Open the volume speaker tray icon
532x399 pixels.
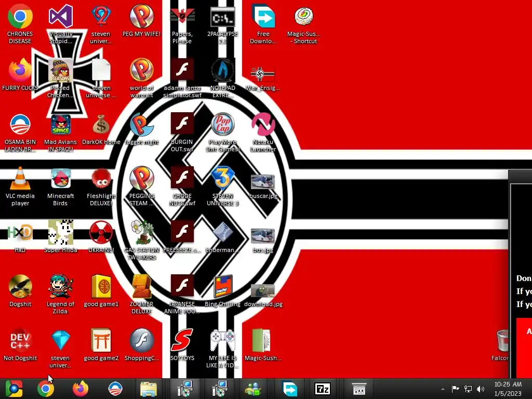coord(481,389)
